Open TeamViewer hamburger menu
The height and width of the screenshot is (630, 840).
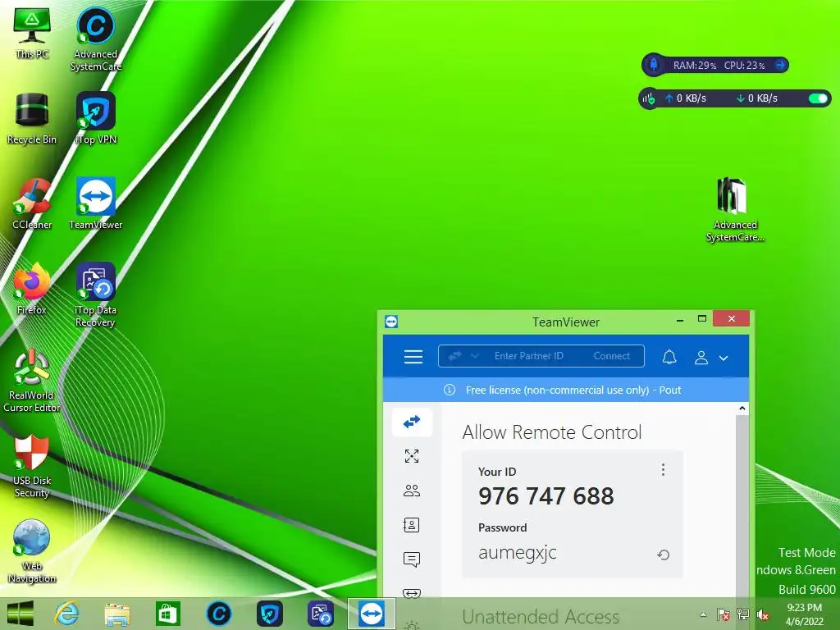pyautogui.click(x=413, y=357)
